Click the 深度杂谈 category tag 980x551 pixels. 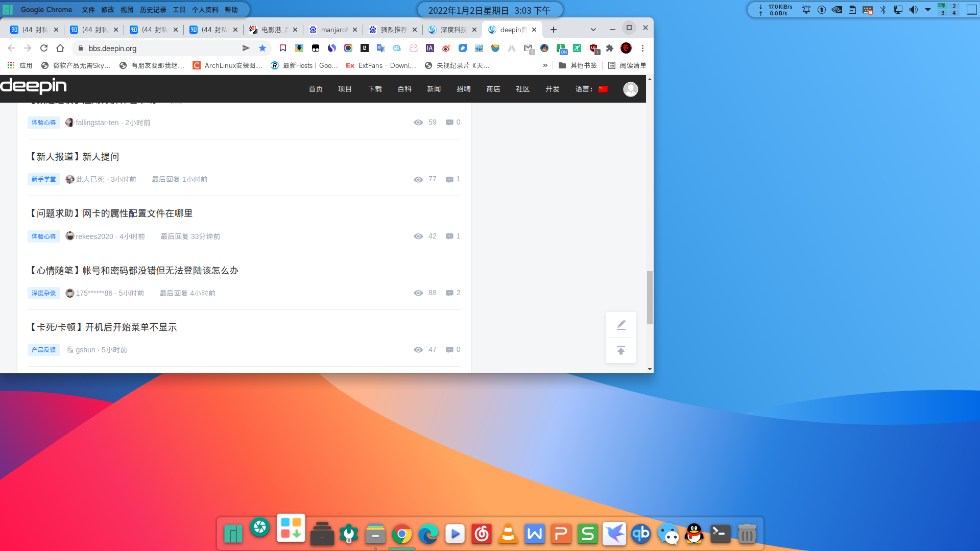click(44, 293)
